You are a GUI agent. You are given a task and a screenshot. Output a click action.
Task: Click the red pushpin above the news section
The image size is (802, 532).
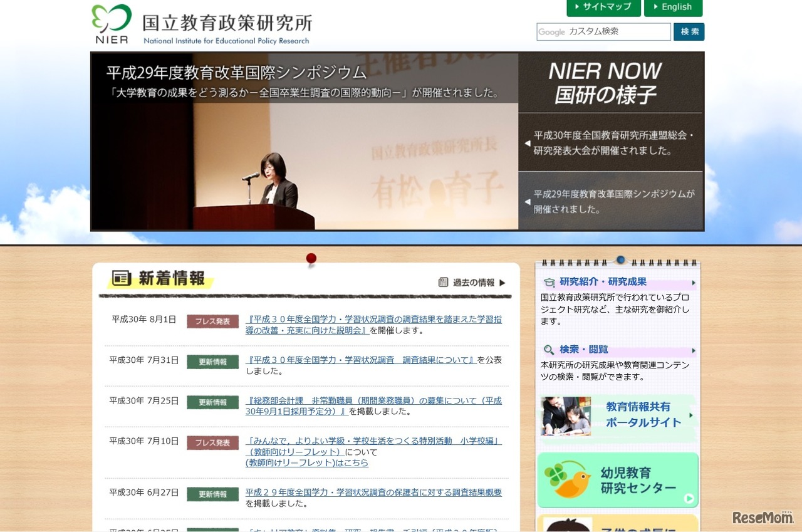pyautogui.click(x=311, y=258)
